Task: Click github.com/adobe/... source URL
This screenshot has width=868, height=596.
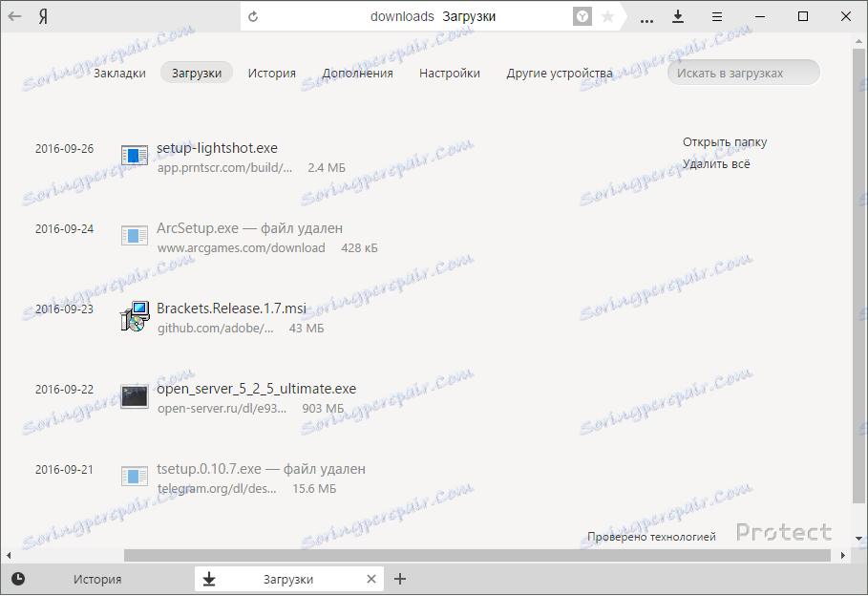Action: (216, 329)
